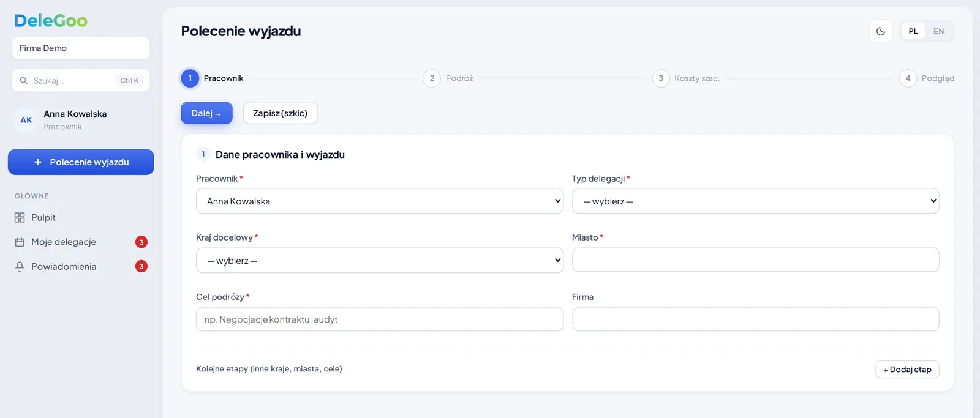980x418 pixels.
Task: Go to step 1 Pracownik
Action: [213, 78]
